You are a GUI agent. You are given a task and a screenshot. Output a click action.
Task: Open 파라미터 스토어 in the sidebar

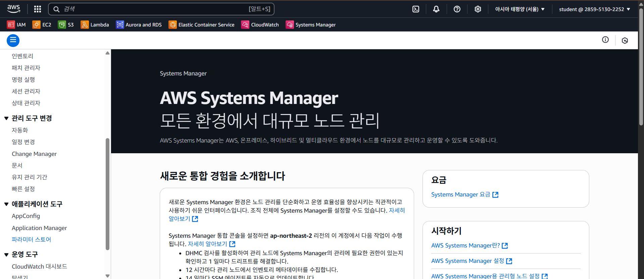(31, 239)
